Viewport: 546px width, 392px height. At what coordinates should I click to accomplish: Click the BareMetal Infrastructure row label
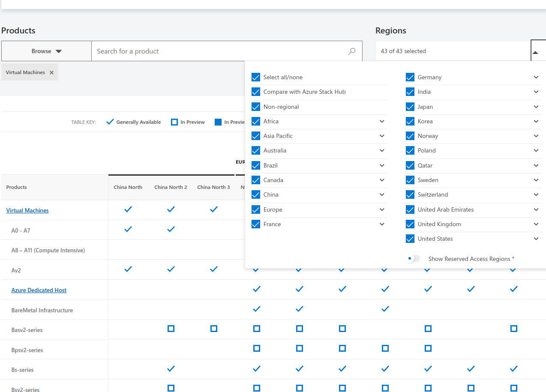coord(42,310)
